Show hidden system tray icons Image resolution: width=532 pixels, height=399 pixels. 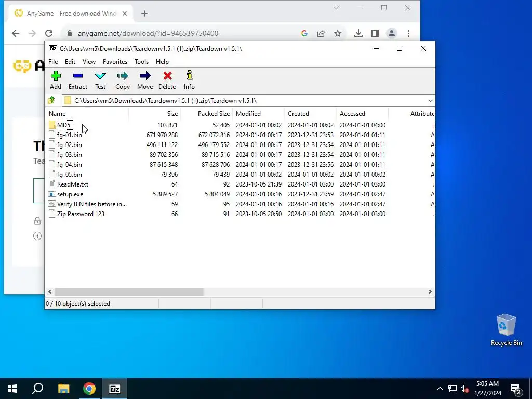440,389
